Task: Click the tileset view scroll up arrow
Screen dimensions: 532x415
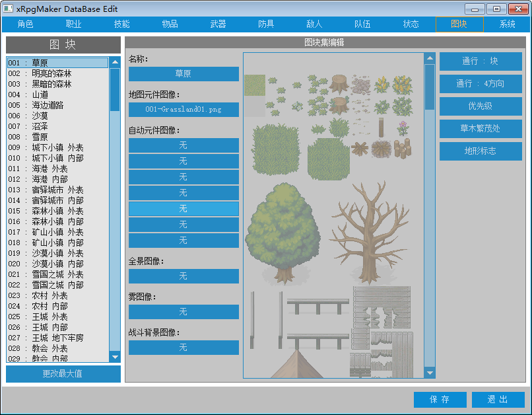Action: tap(430, 58)
